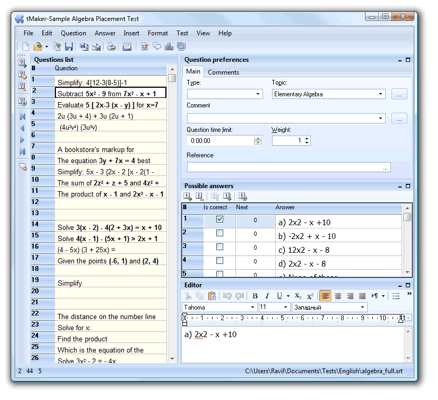Toggle Bold formatting in the Editor
The width and height of the screenshot is (438, 400).
[x=255, y=296]
